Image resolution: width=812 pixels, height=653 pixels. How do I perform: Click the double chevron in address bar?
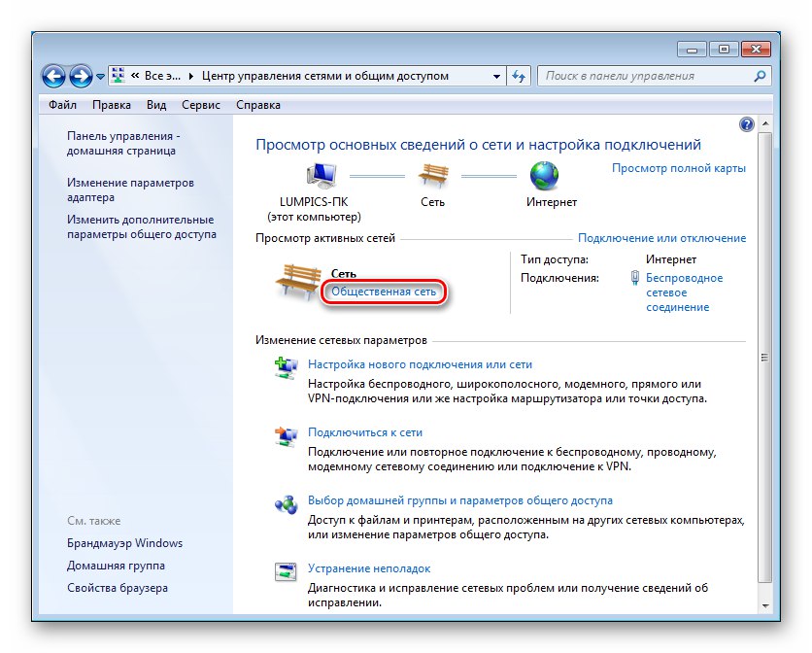[135, 76]
